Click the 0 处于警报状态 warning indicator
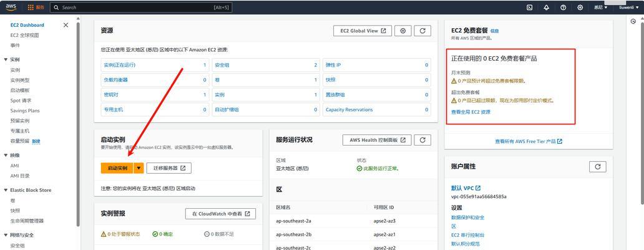Screen dimensions: 644x250 120,234
